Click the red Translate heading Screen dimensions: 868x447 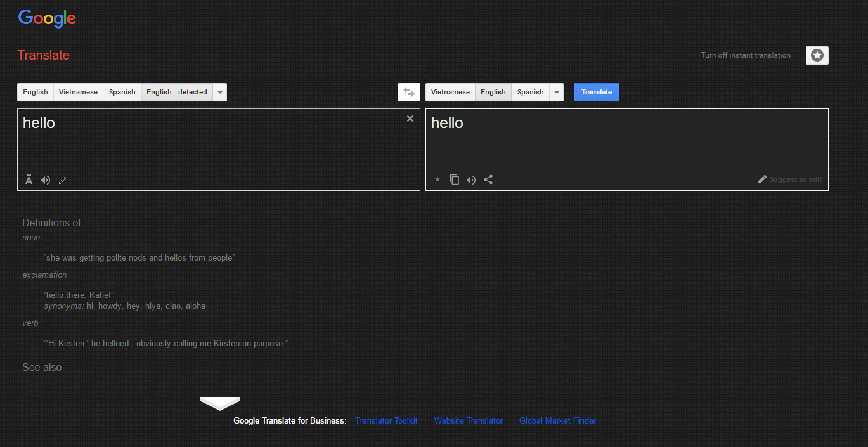point(43,55)
